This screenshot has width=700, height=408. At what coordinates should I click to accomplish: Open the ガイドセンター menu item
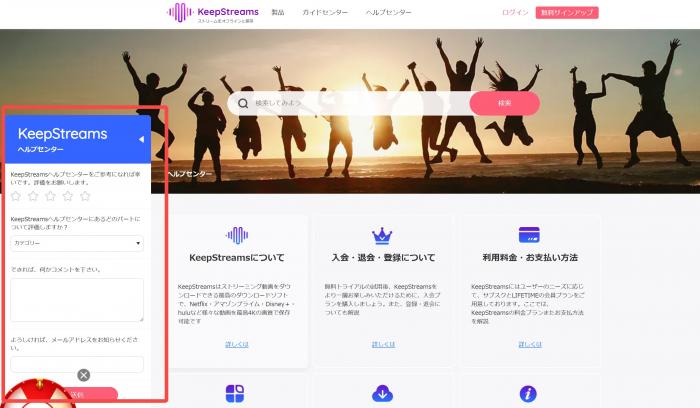point(325,12)
